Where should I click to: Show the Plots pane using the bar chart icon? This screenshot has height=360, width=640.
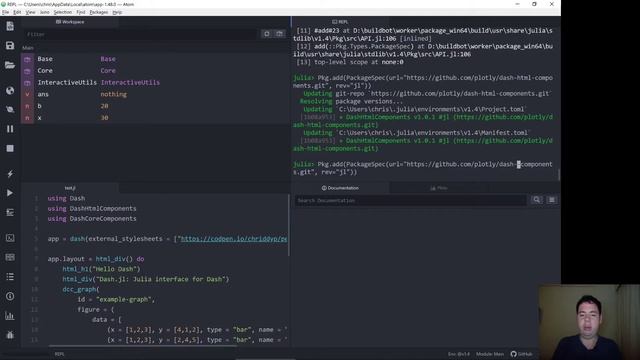point(10,316)
